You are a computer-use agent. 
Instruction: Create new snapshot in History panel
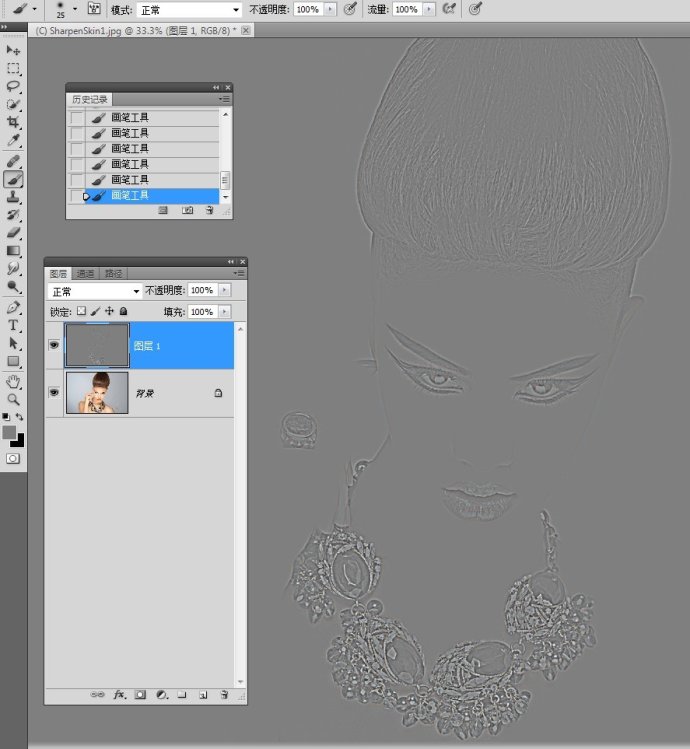pos(187,210)
